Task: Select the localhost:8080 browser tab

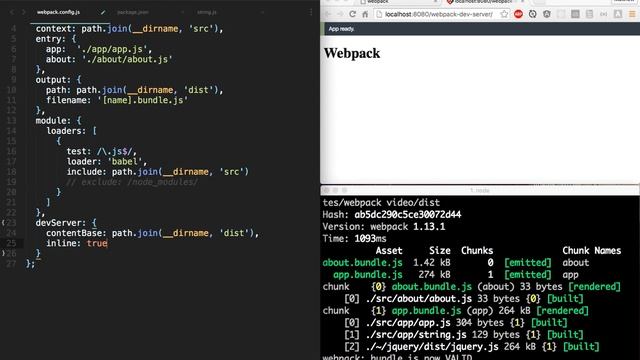Action: (x=484, y=2)
